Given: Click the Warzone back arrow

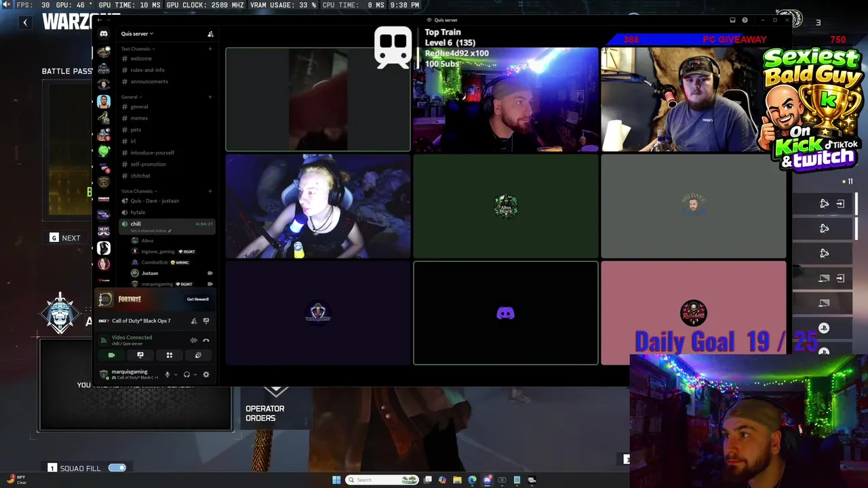Looking at the screenshot, I should coord(25,22).
